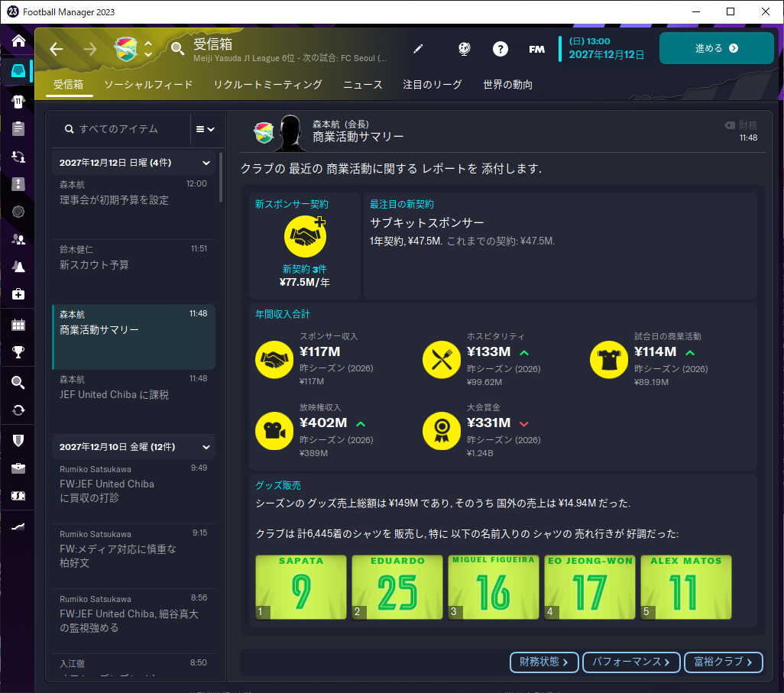This screenshot has height=693, width=784.
Task: Open the メディア対応に慎重な柏好文 message
Action: tap(134, 556)
